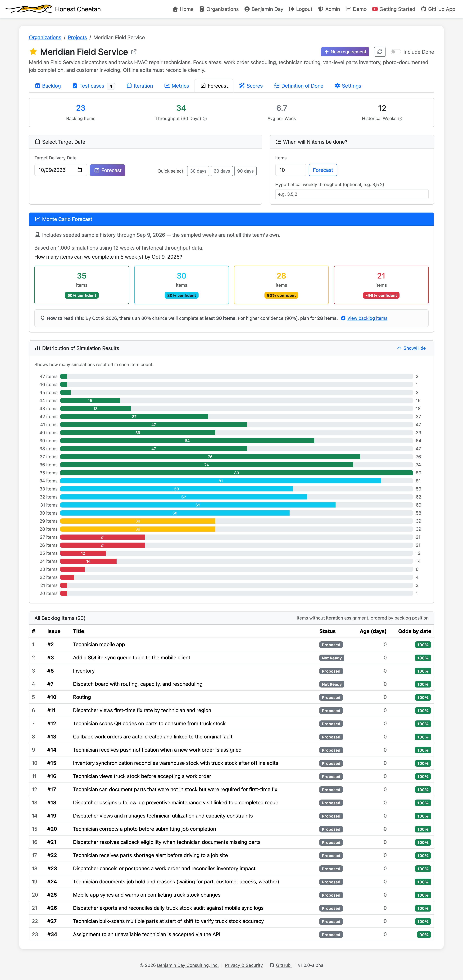This screenshot has width=463, height=980.
Task: Click help icon next to Historical Weeks
Action: tap(400, 119)
